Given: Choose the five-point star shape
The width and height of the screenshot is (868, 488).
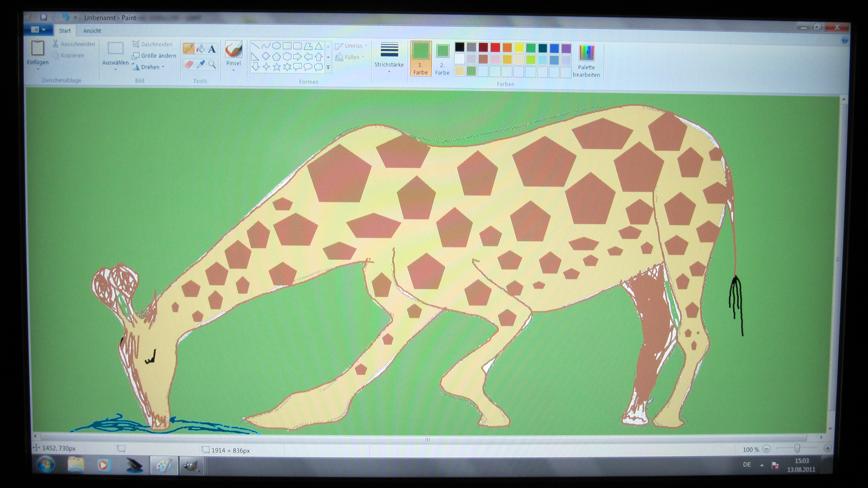Looking at the screenshot, I should (276, 67).
